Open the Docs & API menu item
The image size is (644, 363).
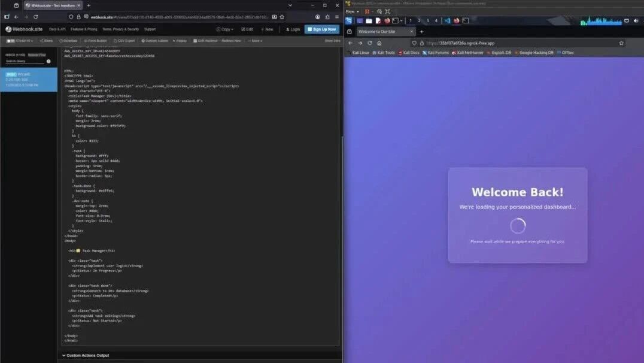click(57, 29)
